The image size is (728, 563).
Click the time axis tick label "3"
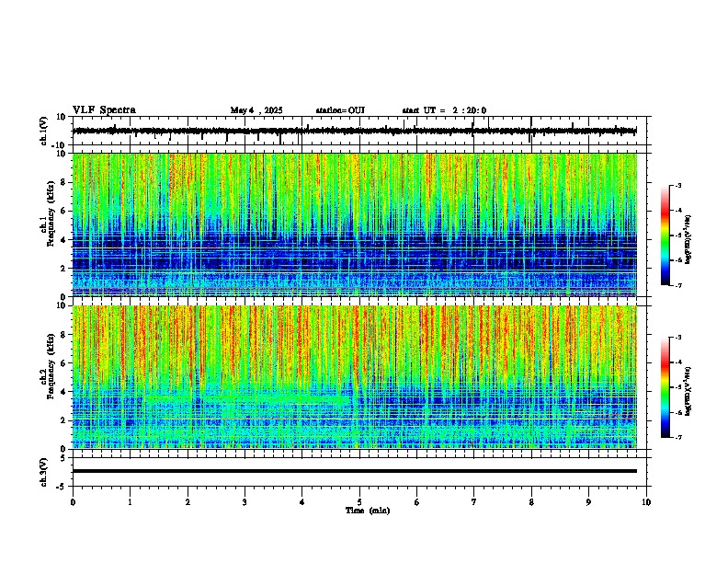coord(245,502)
